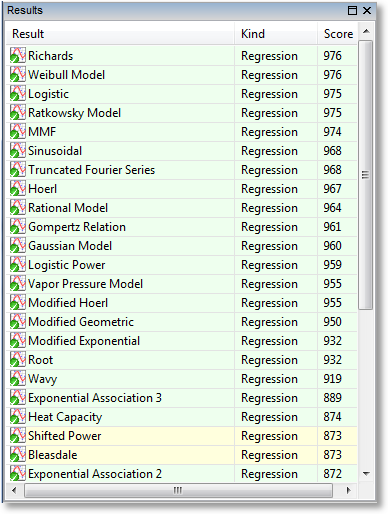Click the icon next to MMF
Viewport: 388px width, 514px height.
point(18,131)
